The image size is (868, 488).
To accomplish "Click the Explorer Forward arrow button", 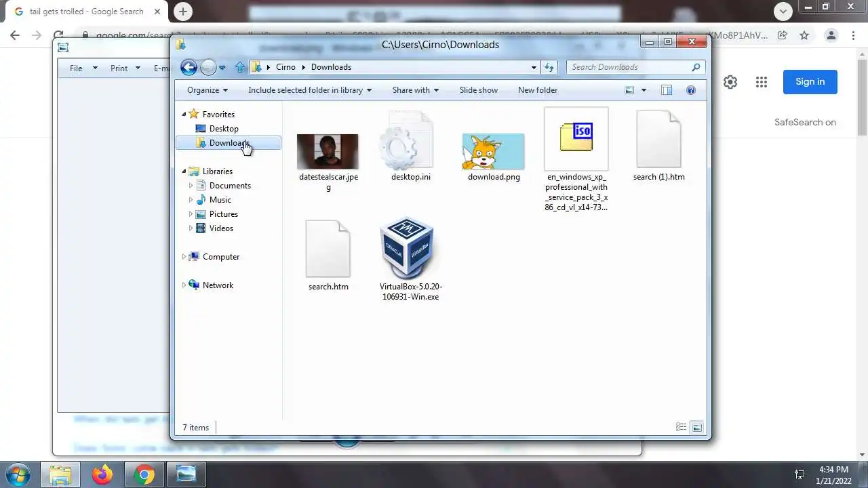I will point(208,67).
